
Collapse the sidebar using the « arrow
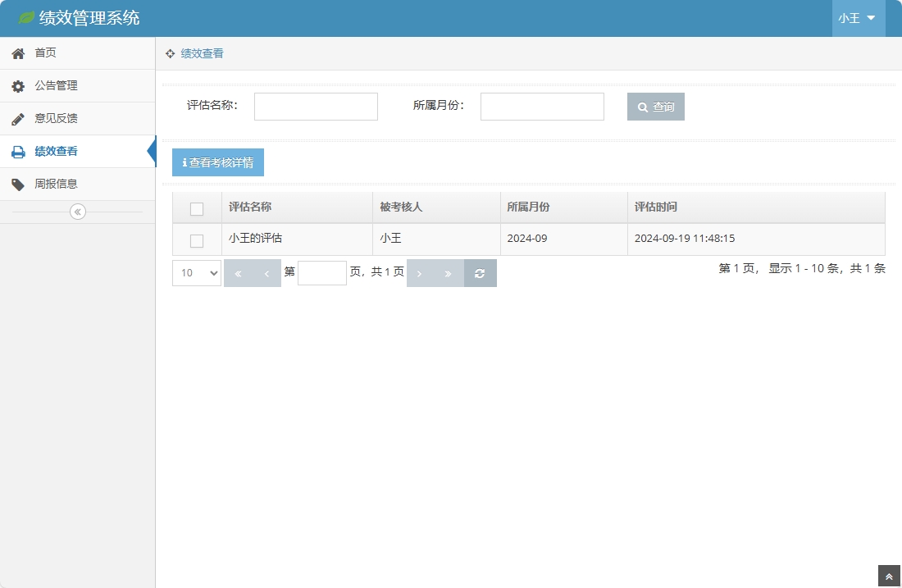[77, 211]
